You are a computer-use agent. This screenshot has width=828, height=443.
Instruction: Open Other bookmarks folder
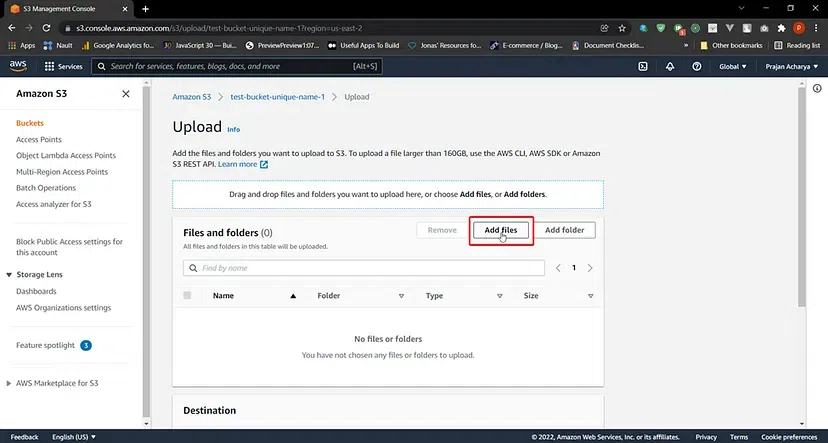[731, 45]
